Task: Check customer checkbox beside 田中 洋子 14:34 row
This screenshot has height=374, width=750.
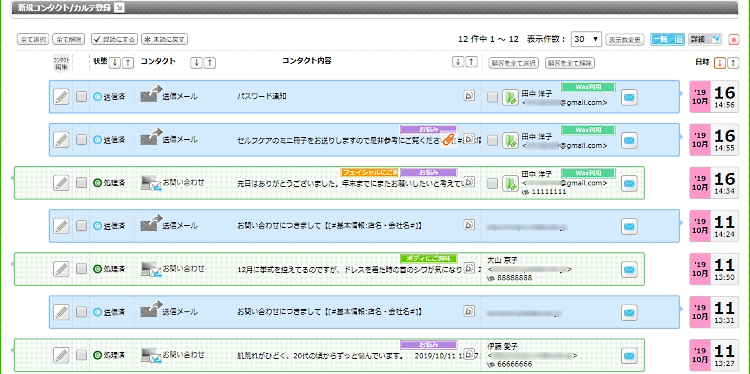Action: [x=492, y=183]
